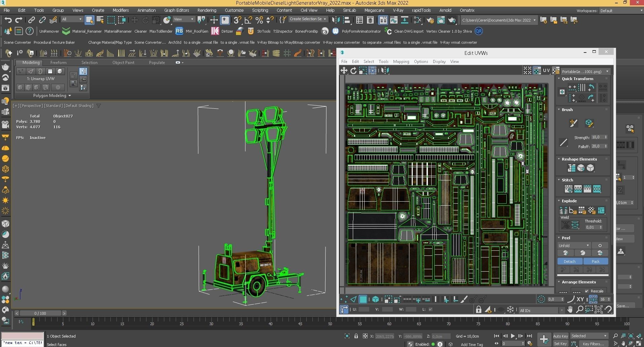Collapse the Brush rollout
This screenshot has width=644, height=347.
(x=559, y=110)
